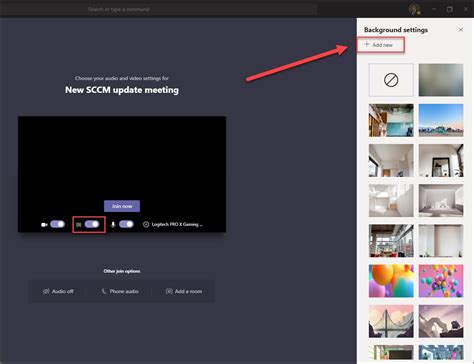Select the no background option
This screenshot has height=364, width=474.
tap(391, 80)
